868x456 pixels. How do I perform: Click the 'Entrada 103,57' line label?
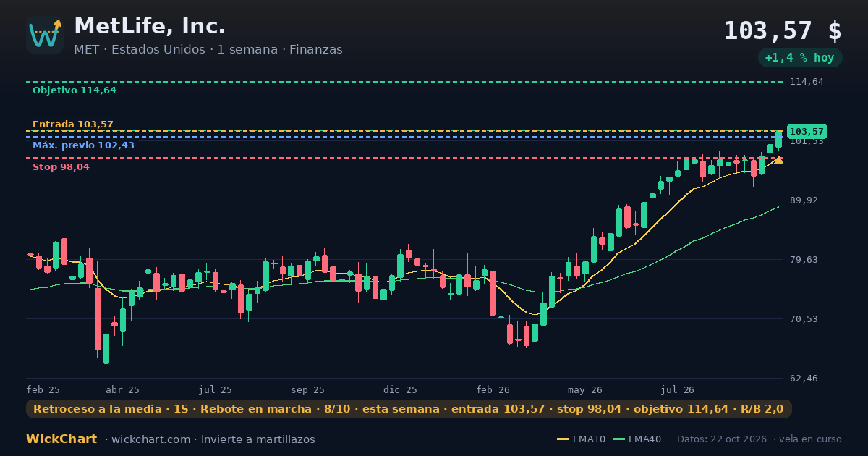73,124
